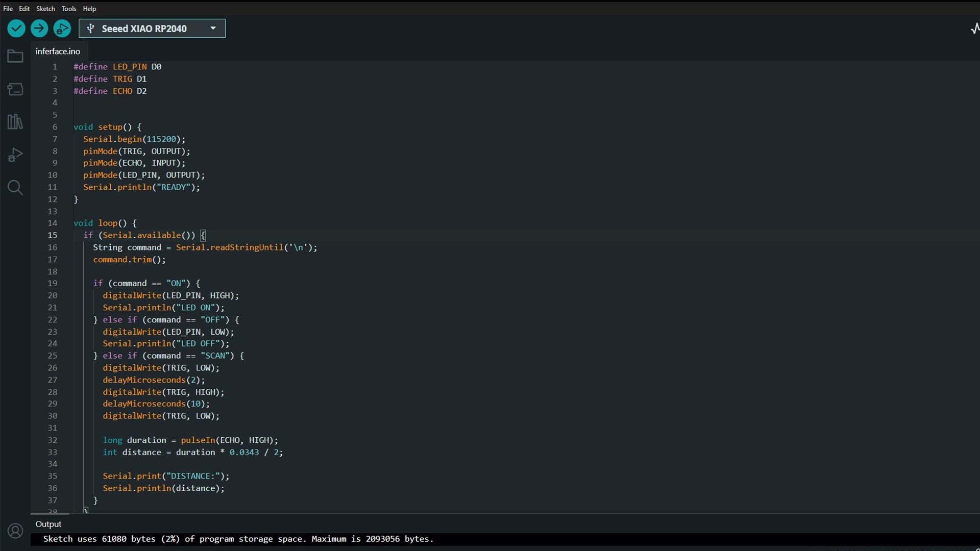Click the Output panel label
The height and width of the screenshot is (551, 980).
point(48,524)
